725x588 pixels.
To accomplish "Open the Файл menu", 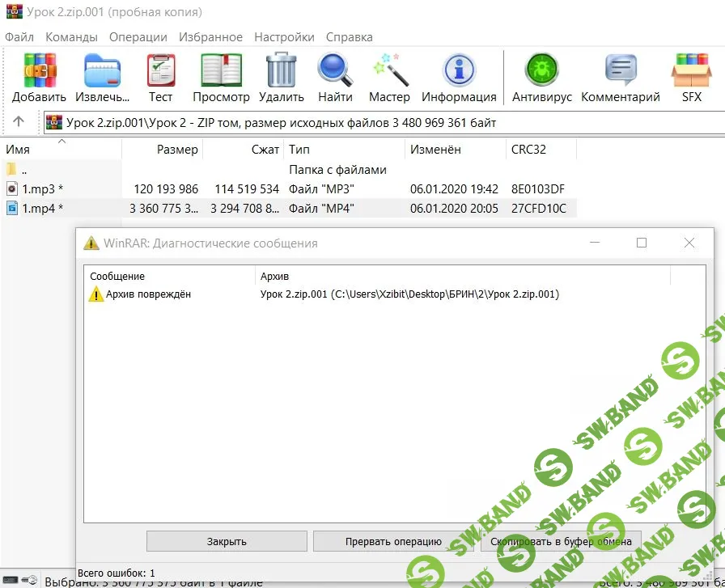I will 19,37.
